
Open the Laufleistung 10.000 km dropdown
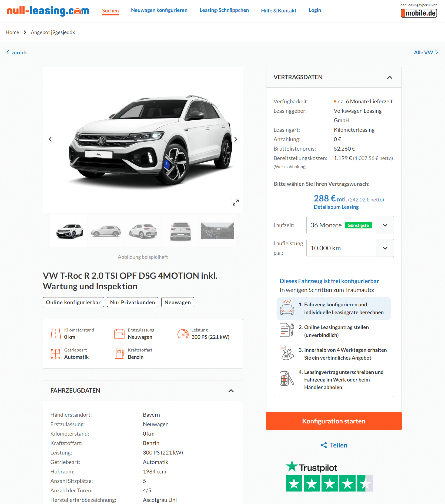(350, 248)
